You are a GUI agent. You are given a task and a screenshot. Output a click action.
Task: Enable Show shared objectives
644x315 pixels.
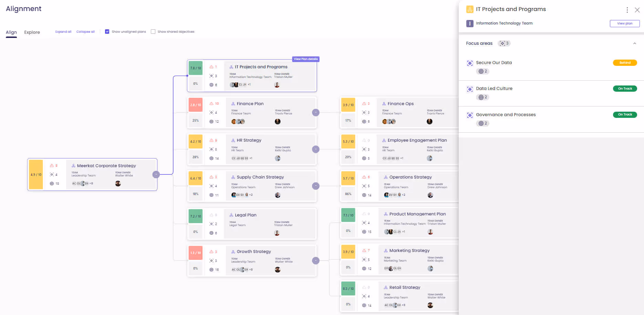(x=153, y=31)
